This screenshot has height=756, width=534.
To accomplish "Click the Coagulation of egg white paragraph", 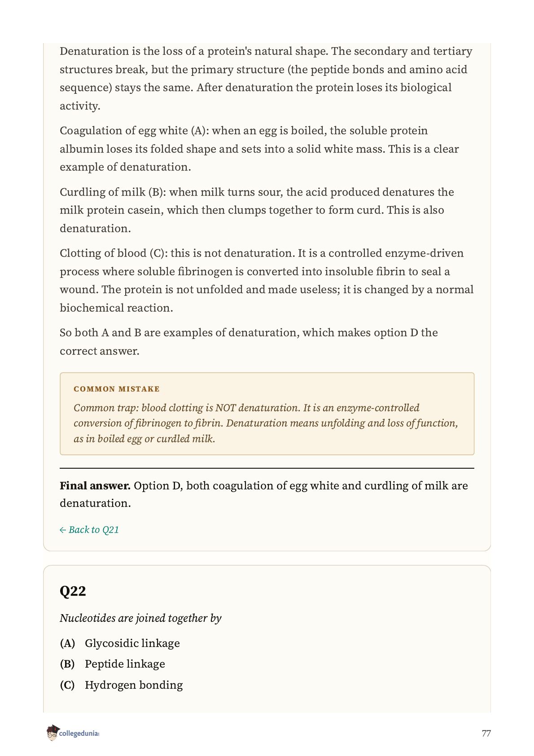I will coord(259,149).
